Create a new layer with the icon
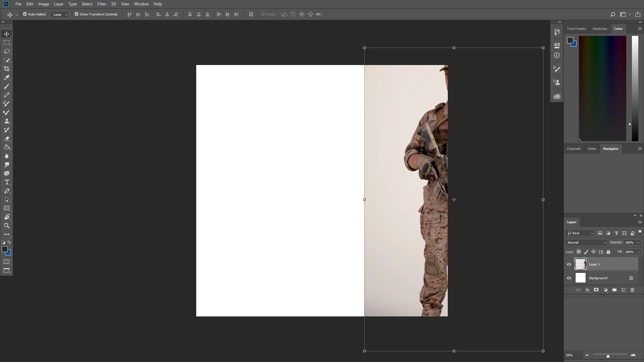 point(623,290)
